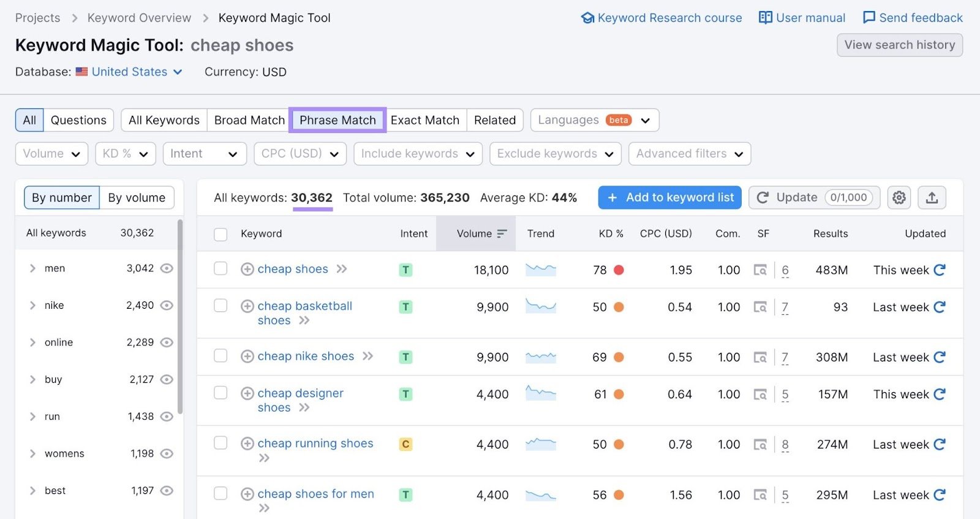
Task: Refresh the cheap shoes row data
Action: (940, 270)
